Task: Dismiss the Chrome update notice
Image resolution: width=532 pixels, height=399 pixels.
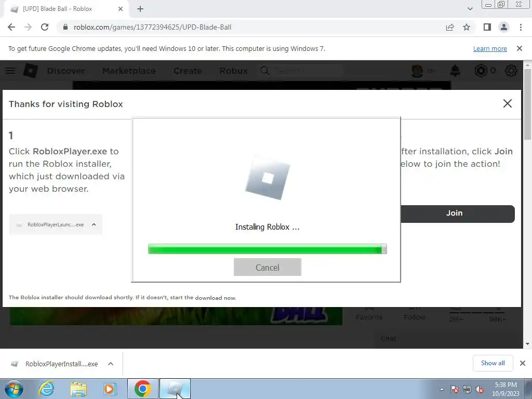Action: pos(520,48)
